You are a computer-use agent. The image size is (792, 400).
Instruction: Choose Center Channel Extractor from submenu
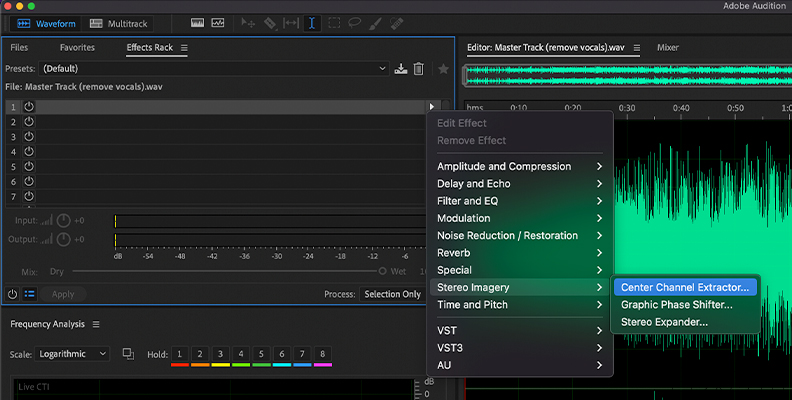pyautogui.click(x=685, y=287)
